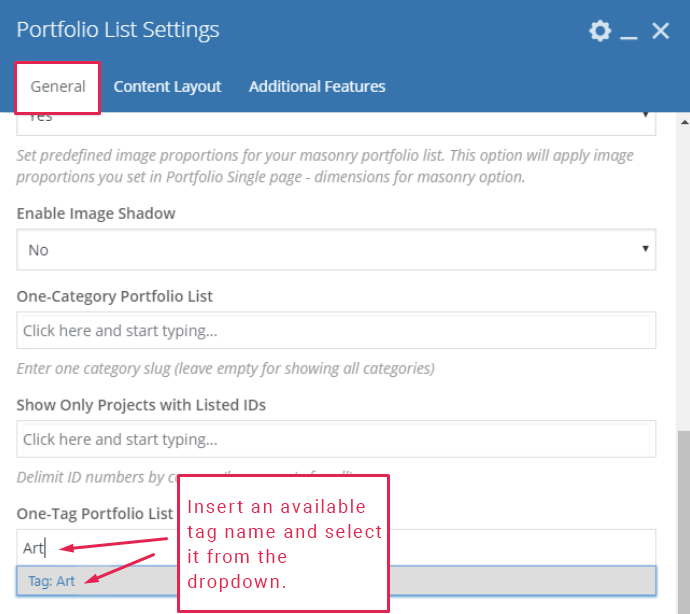Click the 'Portfolio List Settings' title text
690x614 pixels.
click(x=118, y=30)
